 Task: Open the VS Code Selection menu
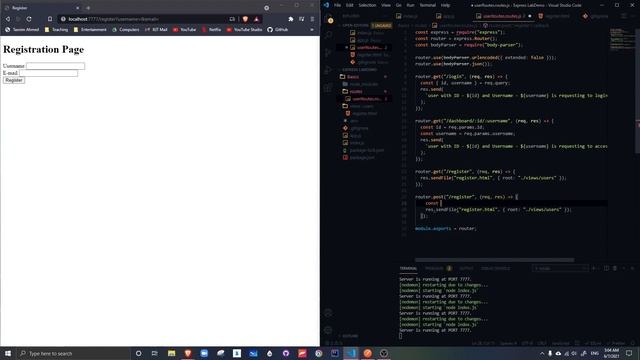point(367,5)
